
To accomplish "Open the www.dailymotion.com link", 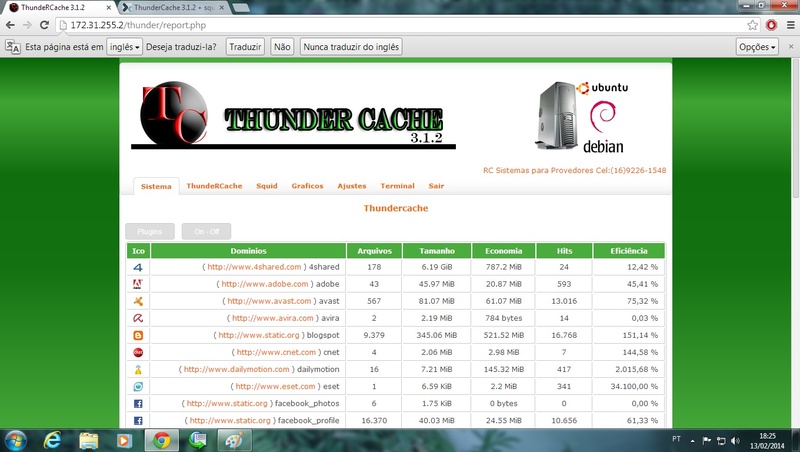I will 236,369.
